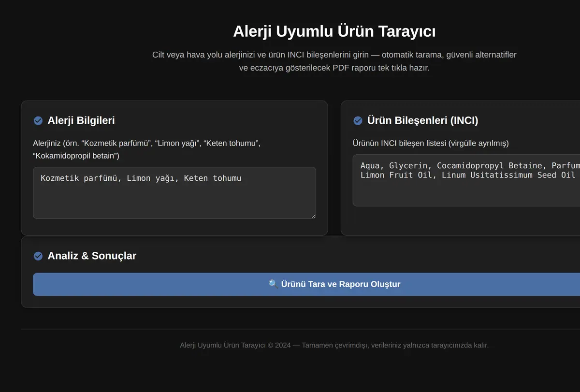580x392 pixels.
Task: Focus the allergy textarea containing Kozmetik parfümü
Action: click(174, 193)
